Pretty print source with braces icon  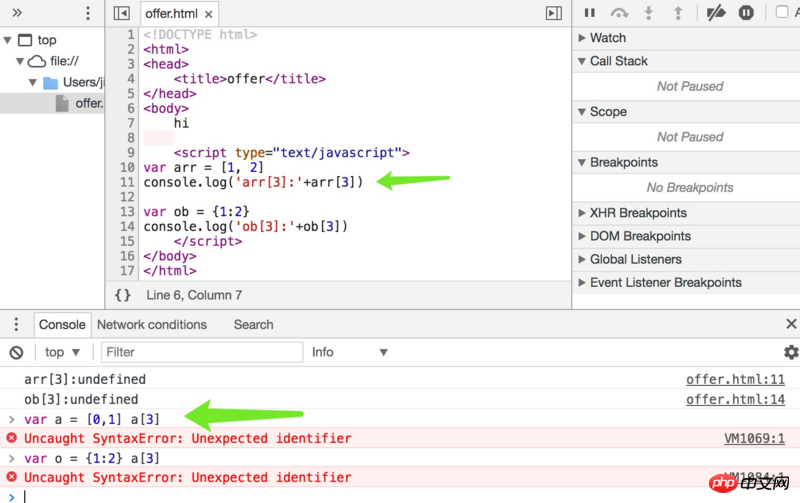coord(122,295)
